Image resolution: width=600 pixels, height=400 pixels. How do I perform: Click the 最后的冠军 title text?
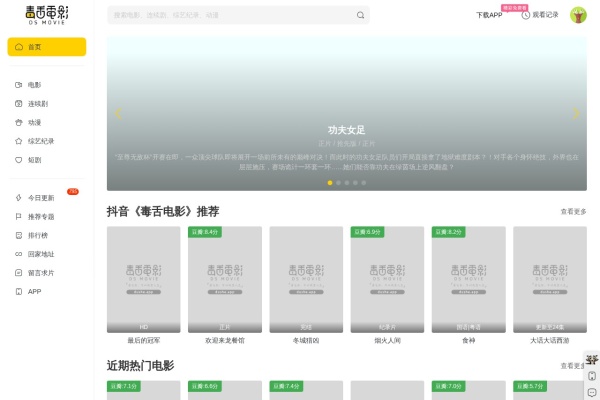(x=143, y=340)
